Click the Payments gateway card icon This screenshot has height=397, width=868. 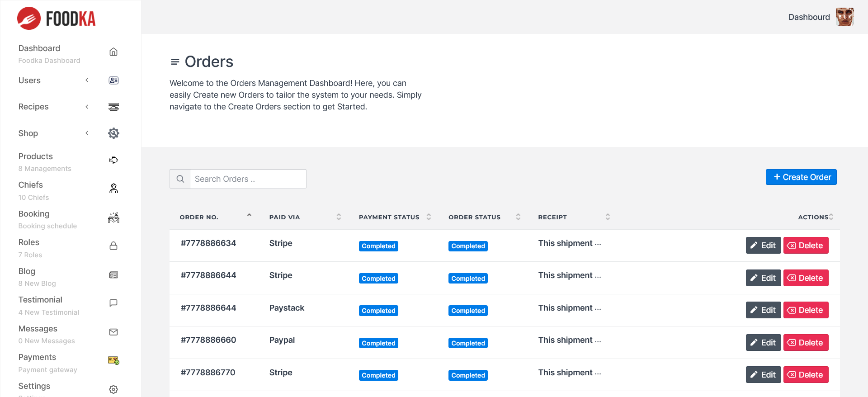pyautogui.click(x=113, y=360)
